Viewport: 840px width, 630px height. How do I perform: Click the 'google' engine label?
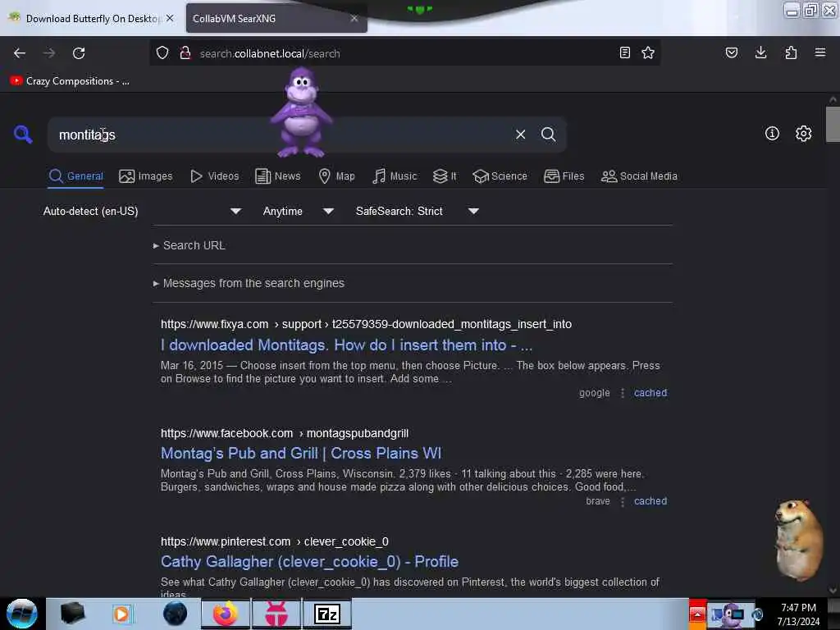click(x=594, y=393)
